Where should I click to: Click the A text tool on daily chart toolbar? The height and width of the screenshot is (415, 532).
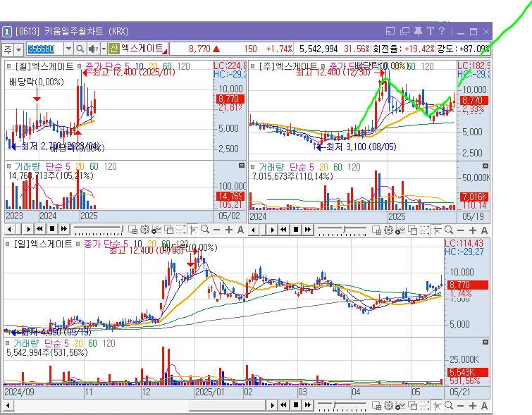click(484, 406)
